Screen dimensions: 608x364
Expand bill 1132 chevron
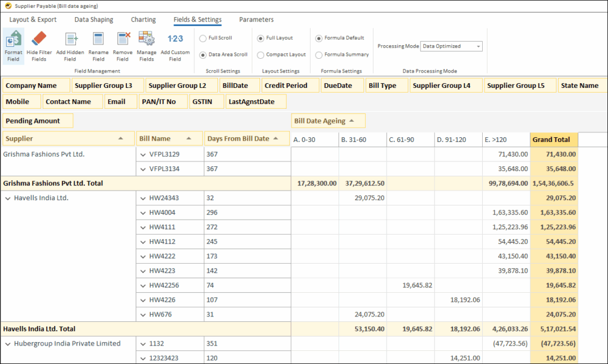pos(143,344)
